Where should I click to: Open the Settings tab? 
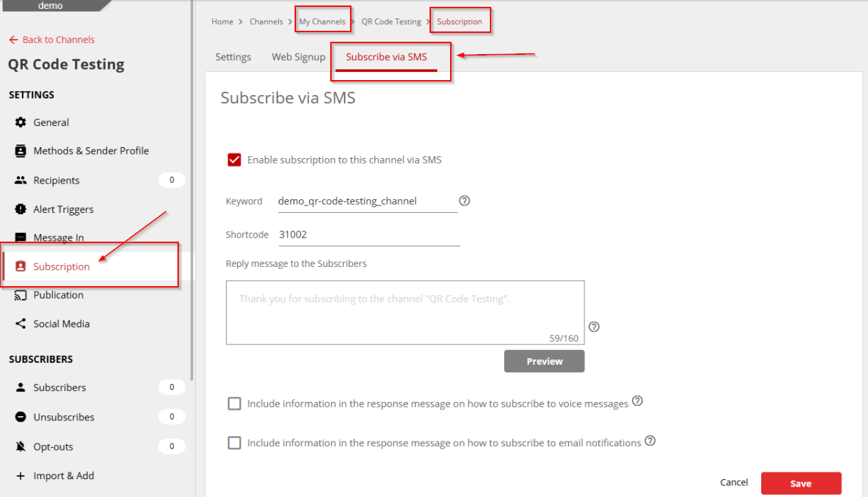pos(233,57)
